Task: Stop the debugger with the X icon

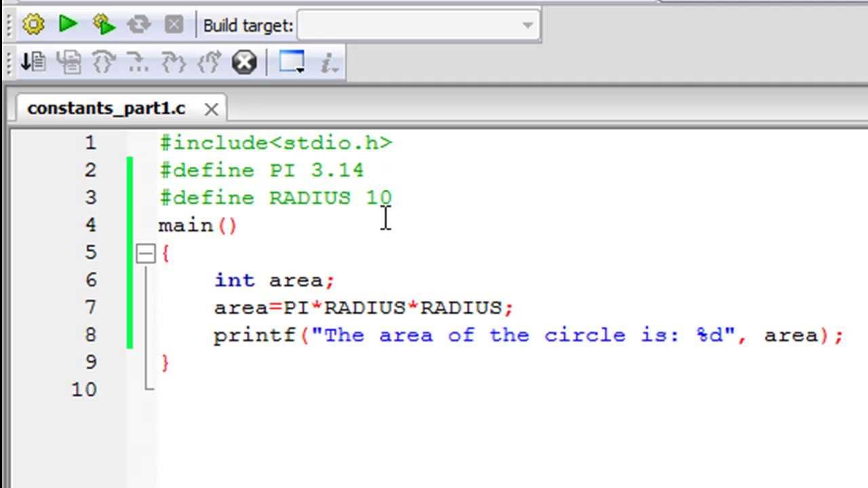Action: 244,62
